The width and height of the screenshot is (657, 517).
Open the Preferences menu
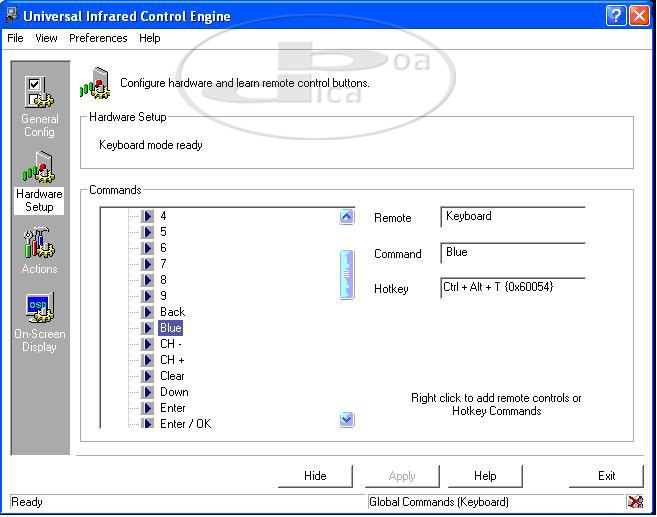pyautogui.click(x=98, y=38)
